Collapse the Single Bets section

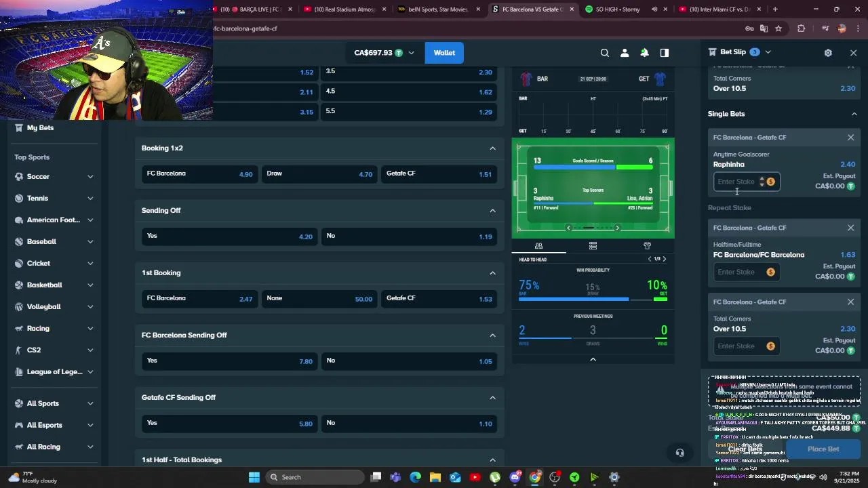(854, 114)
